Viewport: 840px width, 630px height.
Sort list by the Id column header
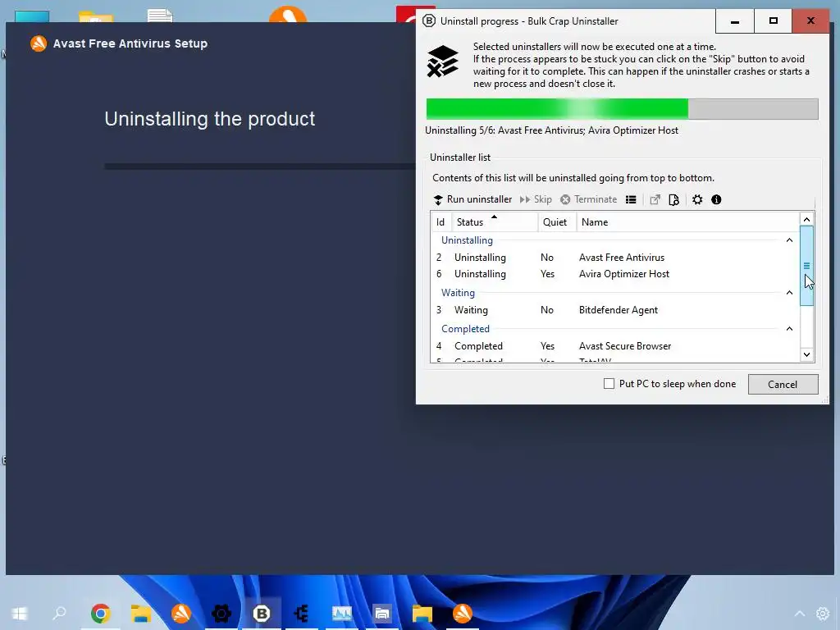click(441, 221)
